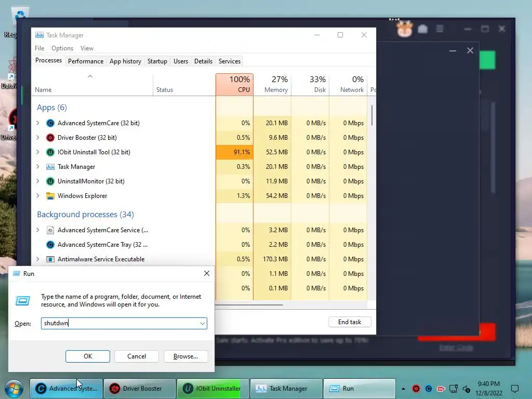Expand the Windows Explorer row
This screenshot has width=532, height=399.
point(37,196)
